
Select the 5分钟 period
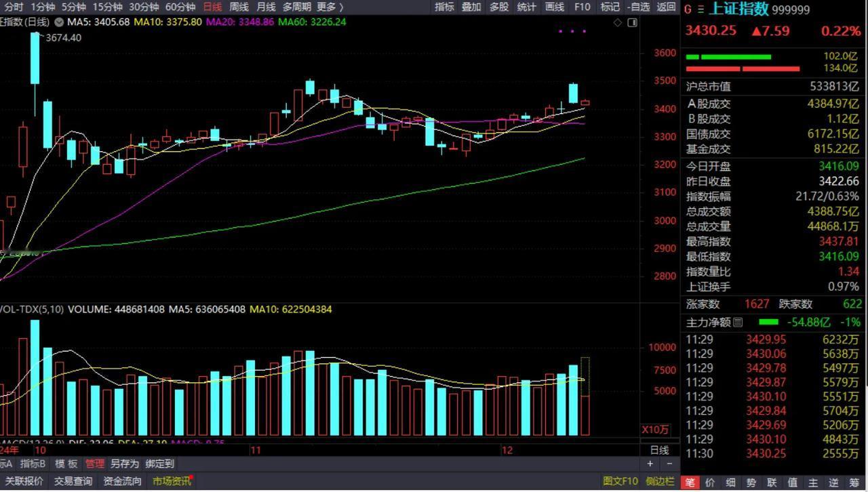coord(73,7)
